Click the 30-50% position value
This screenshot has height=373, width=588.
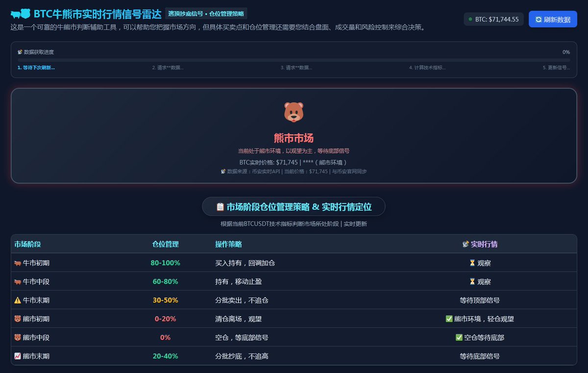point(165,300)
